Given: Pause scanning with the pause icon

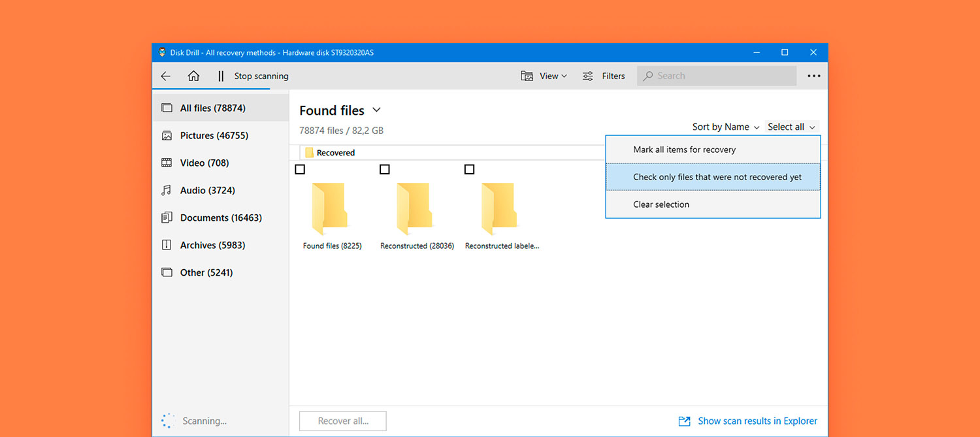Looking at the screenshot, I should pos(221,76).
